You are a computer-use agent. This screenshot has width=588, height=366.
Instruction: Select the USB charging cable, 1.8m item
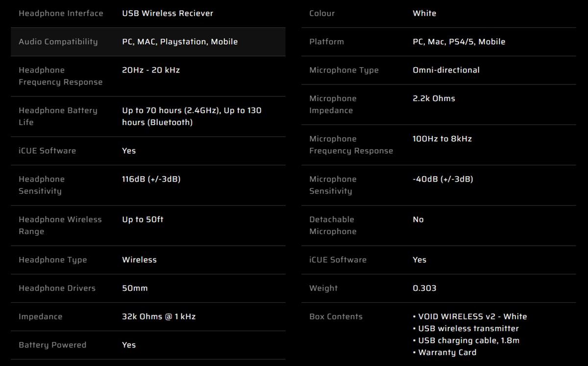pos(468,340)
